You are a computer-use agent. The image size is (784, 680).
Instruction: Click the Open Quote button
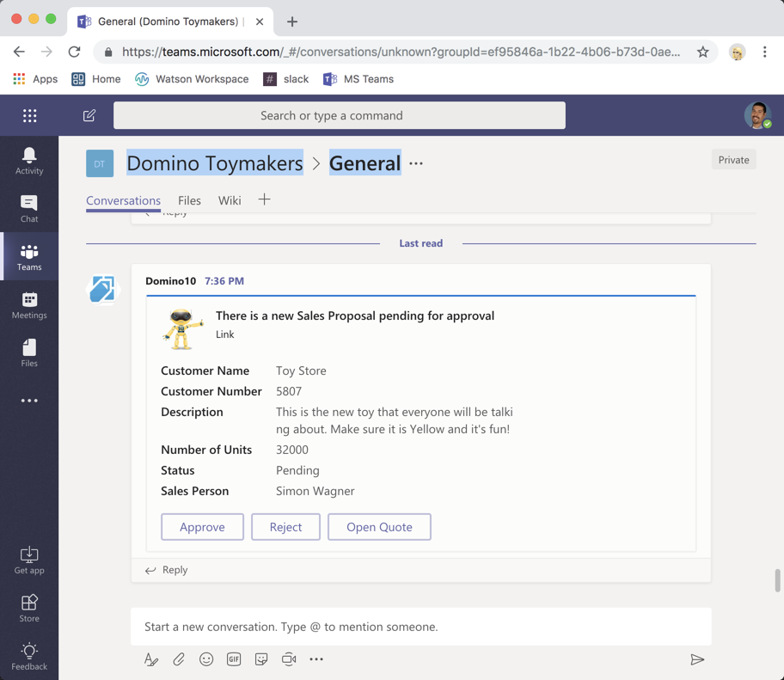click(379, 527)
